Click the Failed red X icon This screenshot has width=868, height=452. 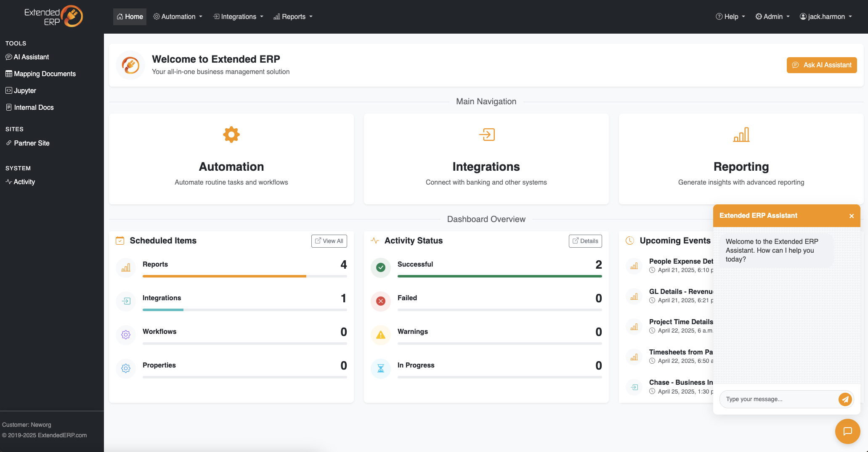click(381, 301)
